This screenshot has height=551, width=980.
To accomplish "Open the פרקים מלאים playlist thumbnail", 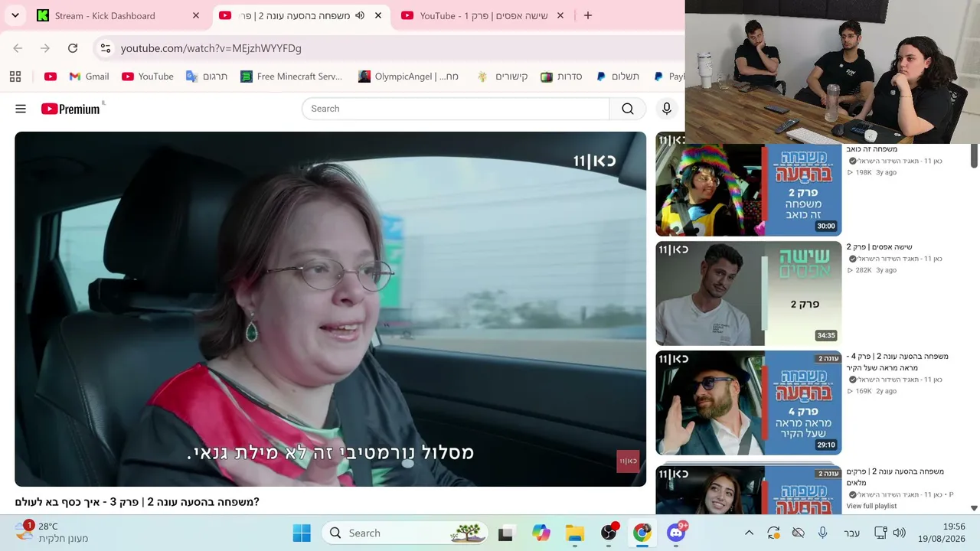I will pos(748,490).
